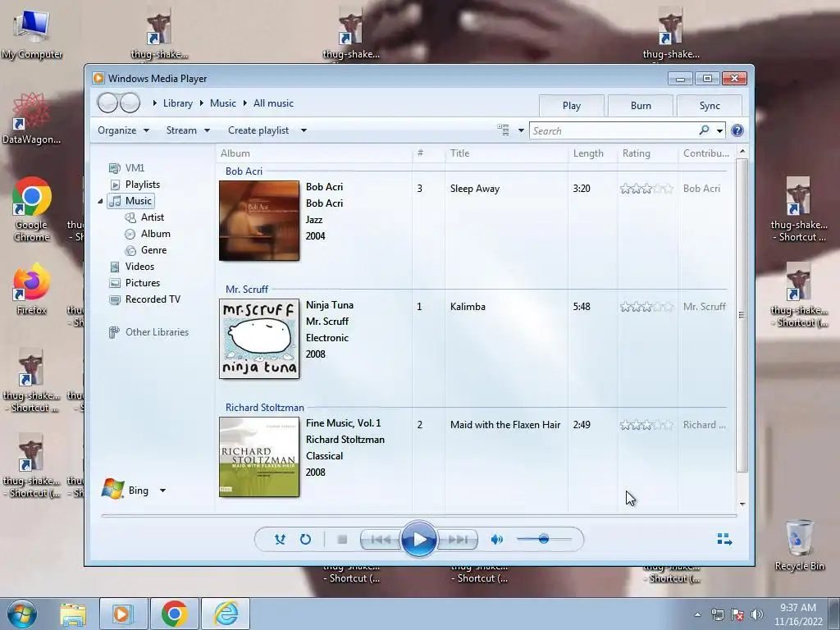Select the Bob Acri album art thumbnail
Viewport: 840px width, 630px height.
click(x=259, y=221)
